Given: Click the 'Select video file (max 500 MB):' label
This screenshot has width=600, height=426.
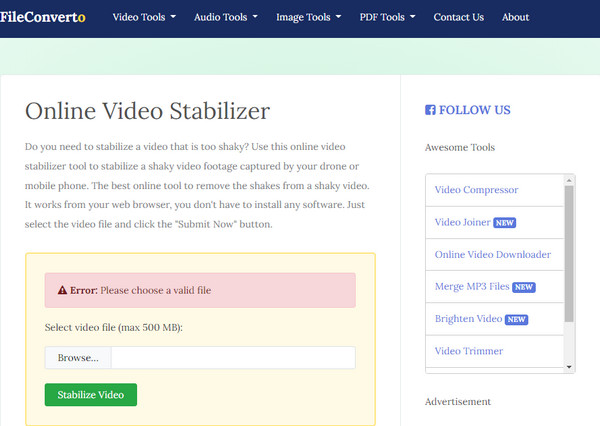Looking at the screenshot, I should pyautogui.click(x=114, y=328).
